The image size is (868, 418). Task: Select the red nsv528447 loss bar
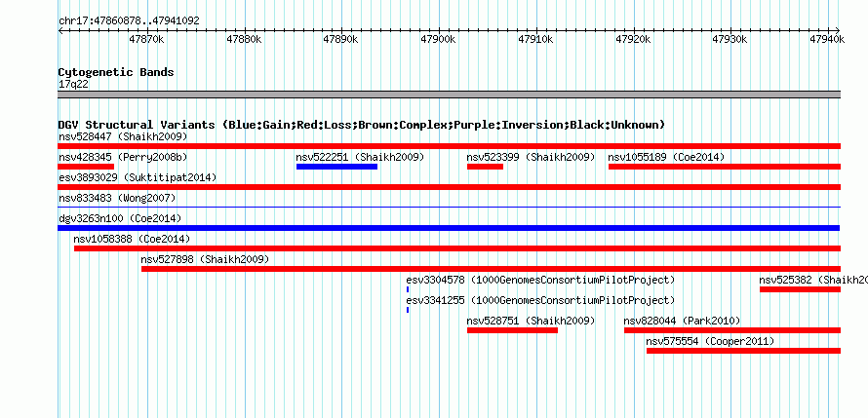pos(449,146)
